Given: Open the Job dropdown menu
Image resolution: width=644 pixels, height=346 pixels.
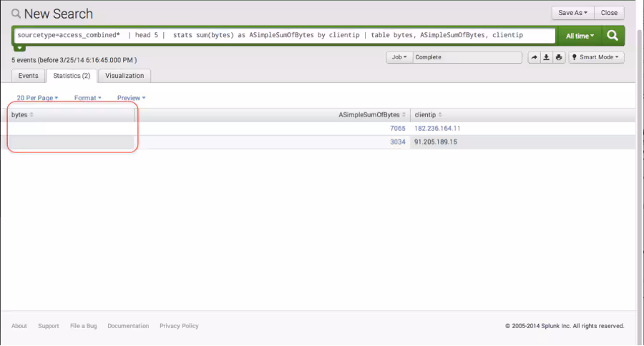Looking at the screenshot, I should (399, 57).
